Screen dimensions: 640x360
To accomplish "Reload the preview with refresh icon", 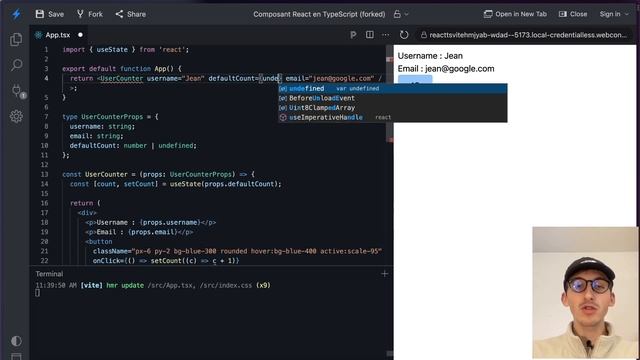I will (x=404, y=35).
